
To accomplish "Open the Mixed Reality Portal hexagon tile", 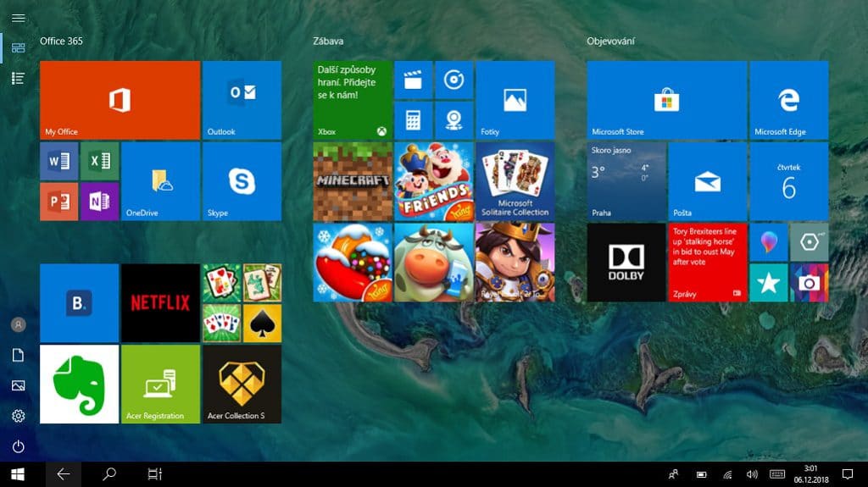I will coord(810,242).
